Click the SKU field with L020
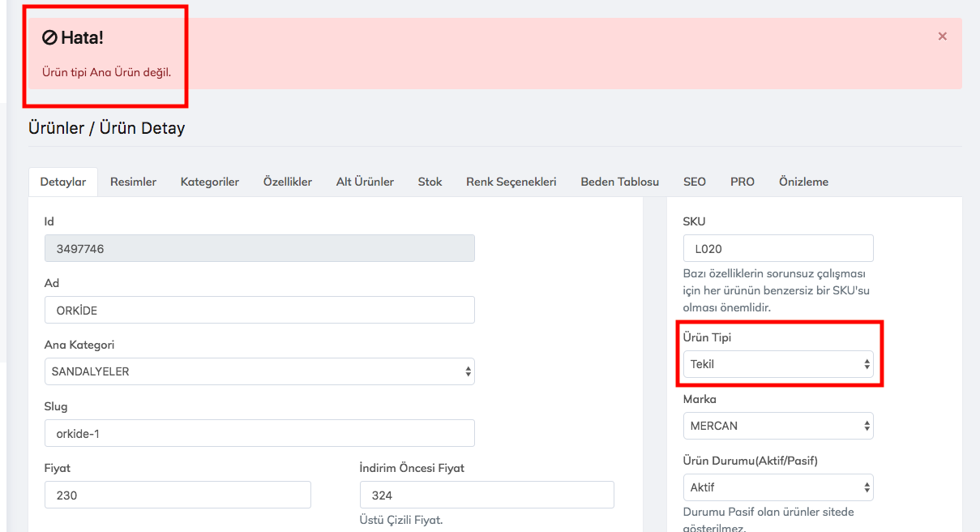 (x=778, y=248)
